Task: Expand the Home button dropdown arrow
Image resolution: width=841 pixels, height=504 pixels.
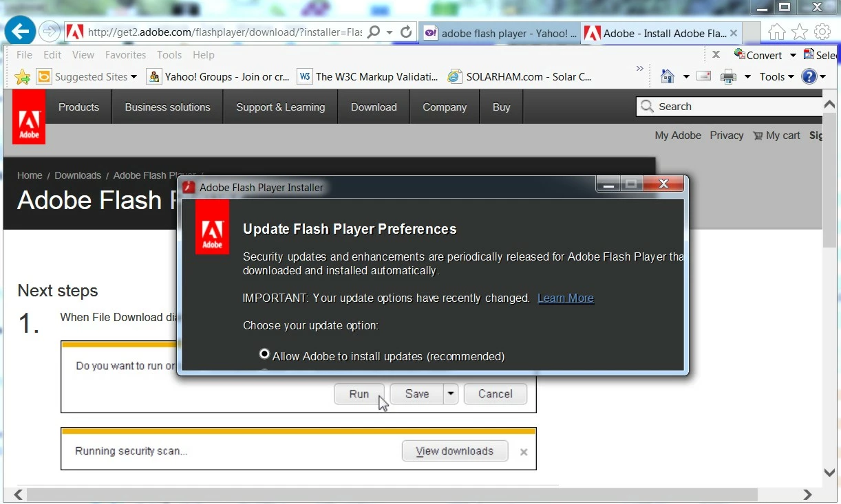Action: [x=685, y=77]
